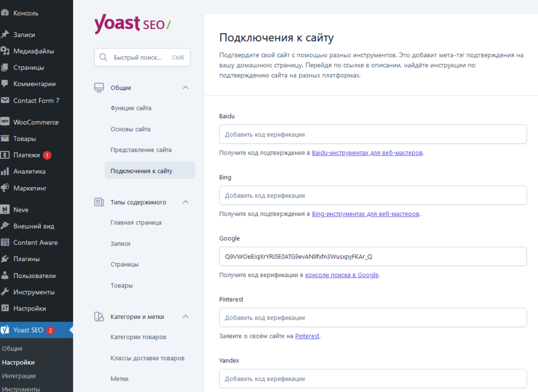Collapse the Общие section chevron
This screenshot has height=392, width=538.
click(x=185, y=88)
